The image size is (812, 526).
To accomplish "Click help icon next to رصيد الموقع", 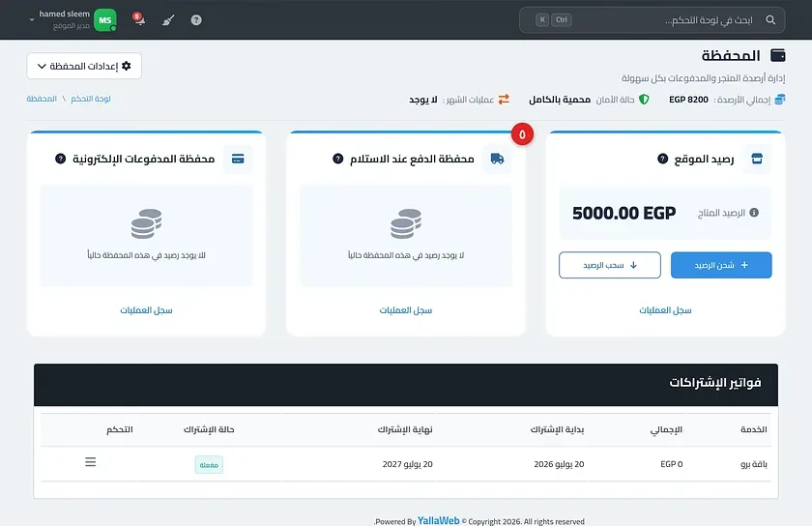I will click(x=662, y=159).
